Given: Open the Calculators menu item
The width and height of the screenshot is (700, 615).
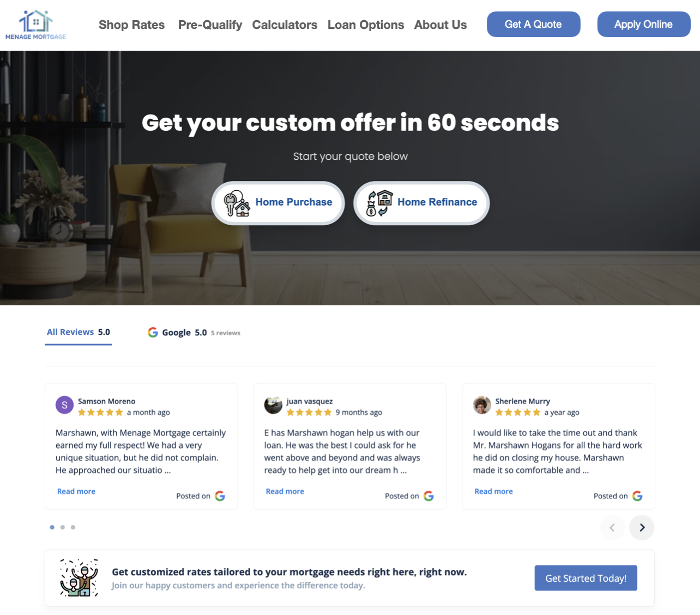Looking at the screenshot, I should point(285,25).
